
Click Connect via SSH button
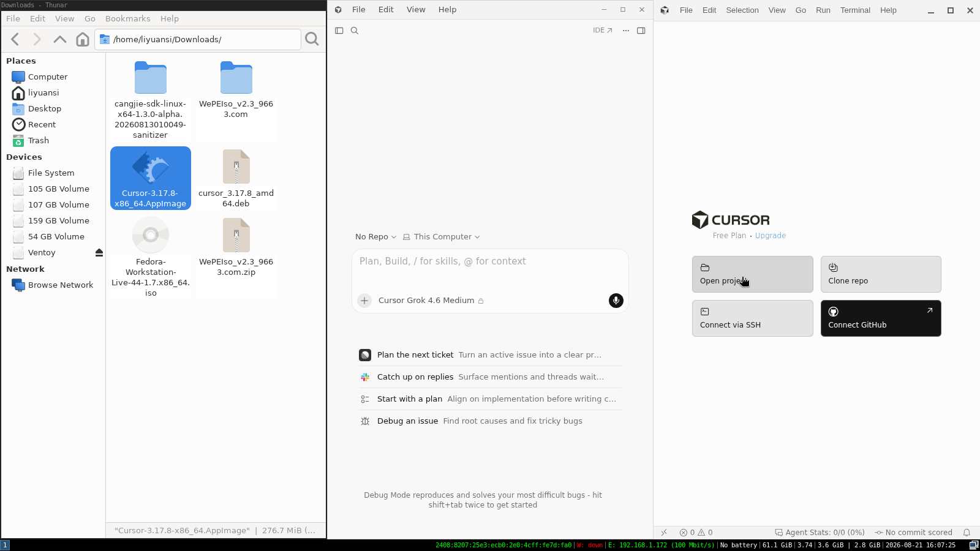coord(753,318)
